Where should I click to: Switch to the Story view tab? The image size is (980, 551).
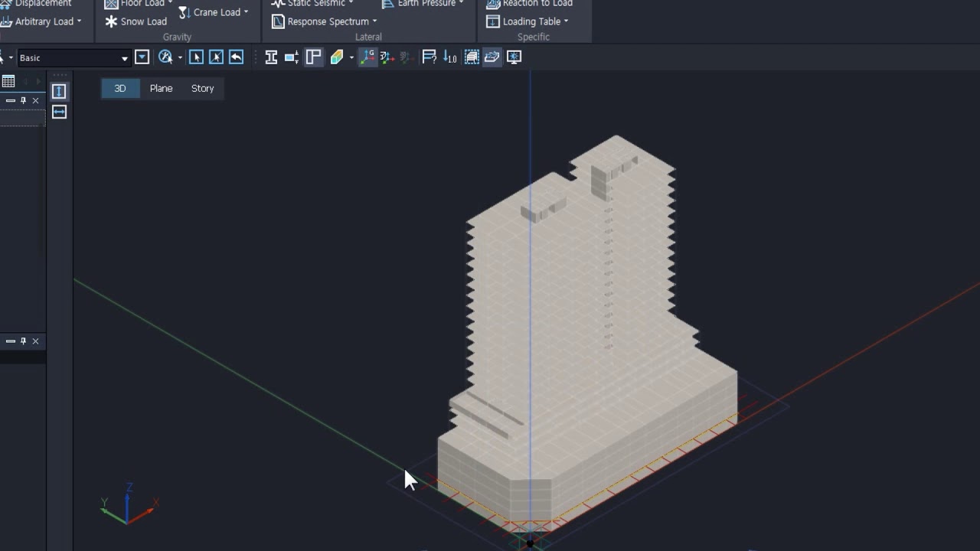point(202,89)
